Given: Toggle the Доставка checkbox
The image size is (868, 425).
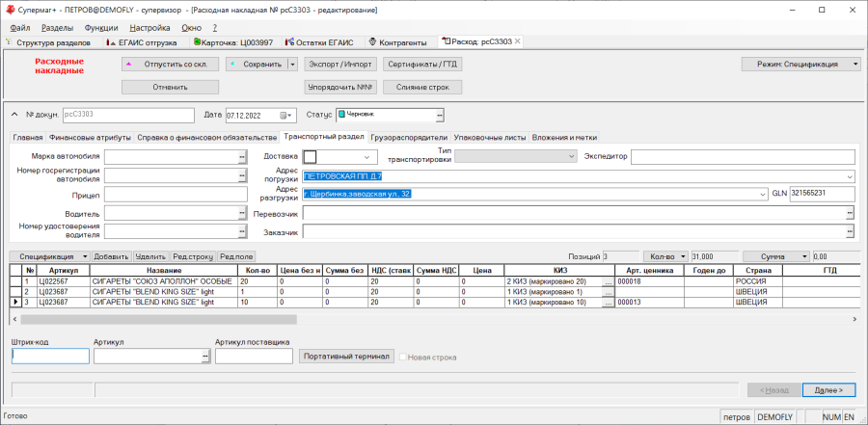Looking at the screenshot, I should point(310,157).
